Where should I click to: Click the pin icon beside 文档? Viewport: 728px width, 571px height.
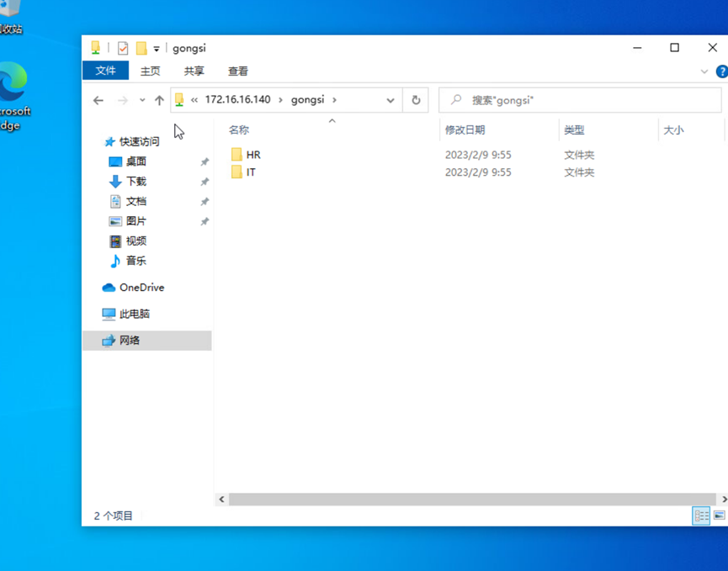(x=205, y=202)
